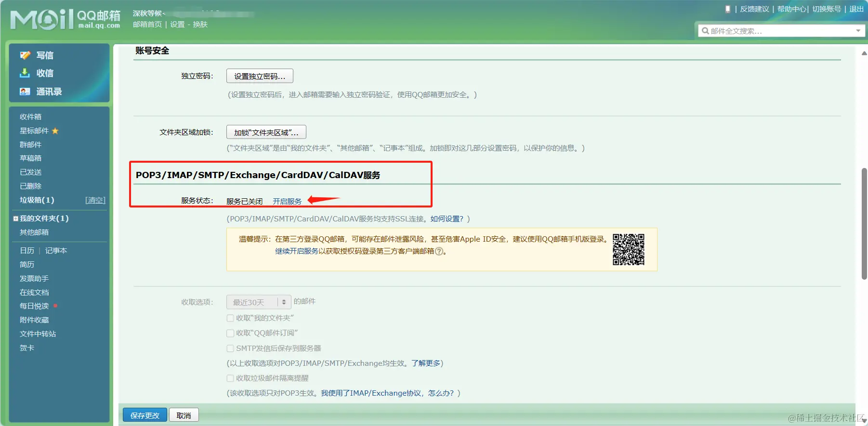Open the search box dropdown arrow
This screenshot has height=426, width=868.
pos(858,31)
